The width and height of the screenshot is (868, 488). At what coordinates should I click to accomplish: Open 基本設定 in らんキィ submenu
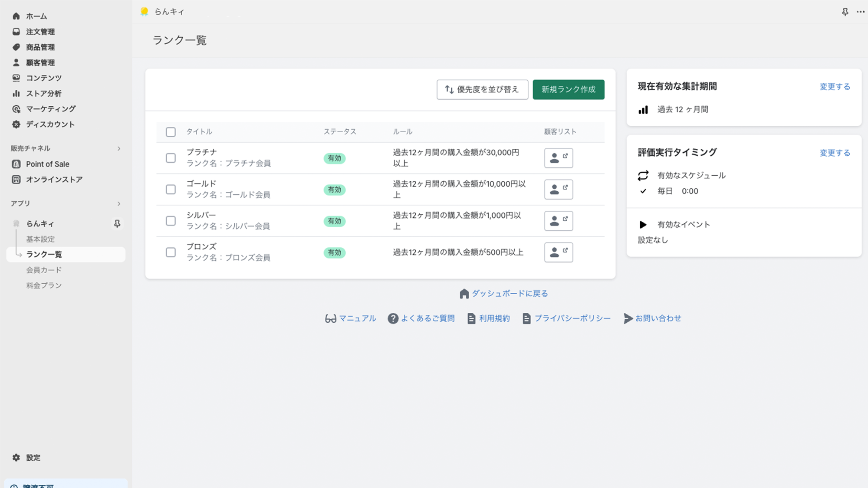click(40, 239)
